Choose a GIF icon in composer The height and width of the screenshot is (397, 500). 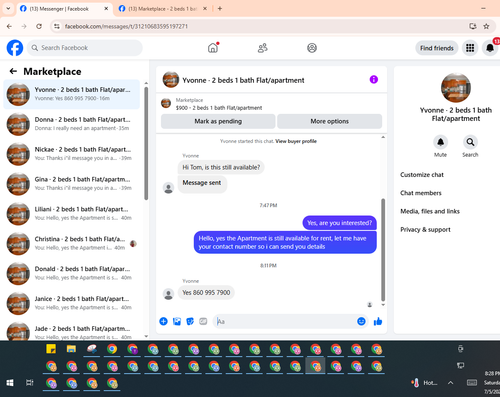(203, 321)
